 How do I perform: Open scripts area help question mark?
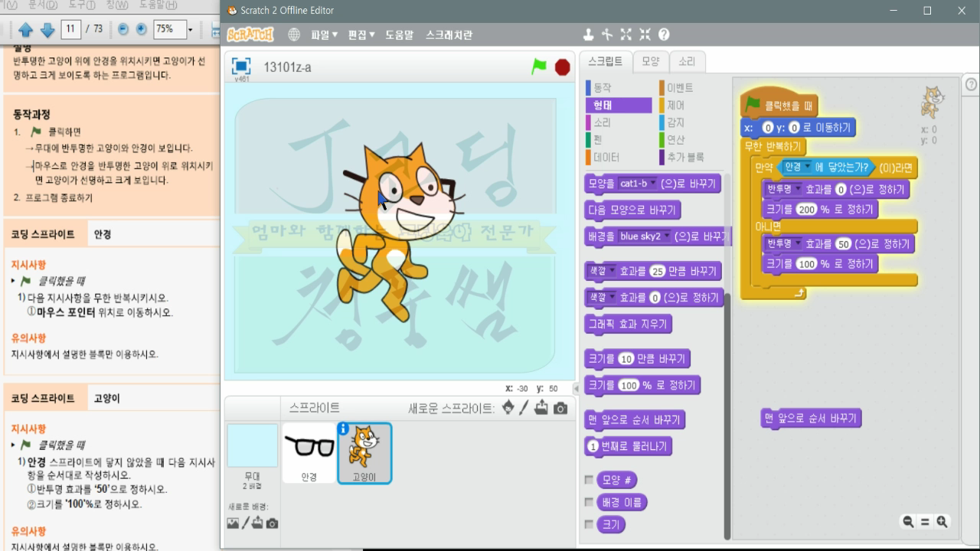tap(971, 85)
